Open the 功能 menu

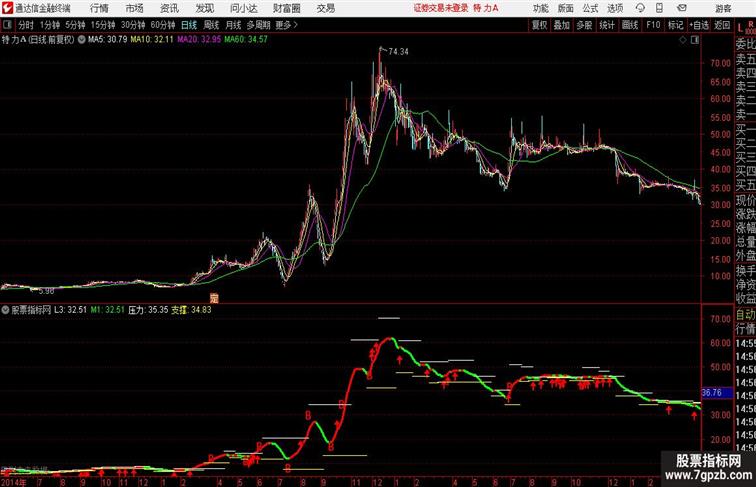point(540,8)
